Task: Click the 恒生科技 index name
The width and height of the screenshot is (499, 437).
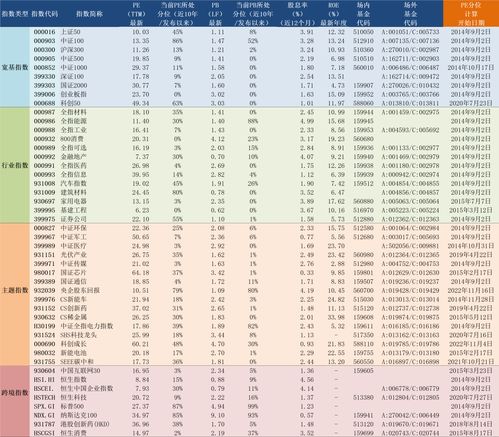Action: [74, 397]
